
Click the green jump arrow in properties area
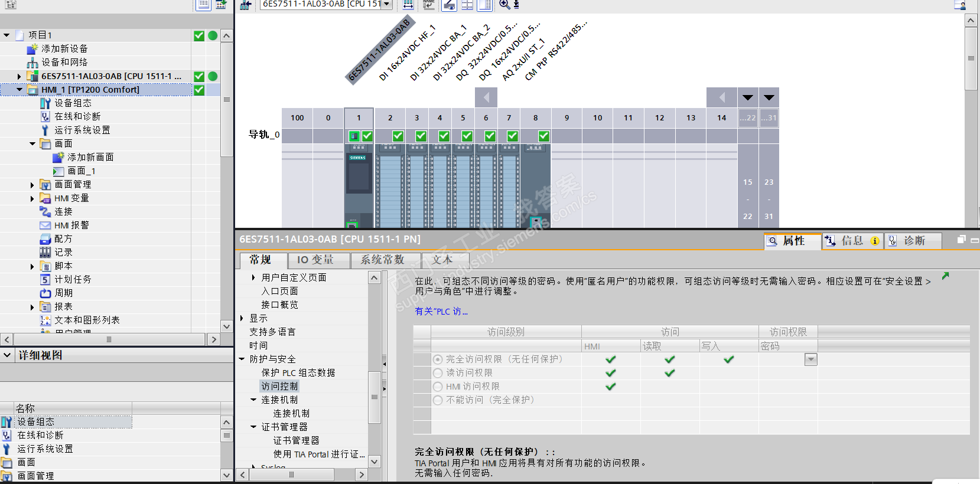pos(946,276)
